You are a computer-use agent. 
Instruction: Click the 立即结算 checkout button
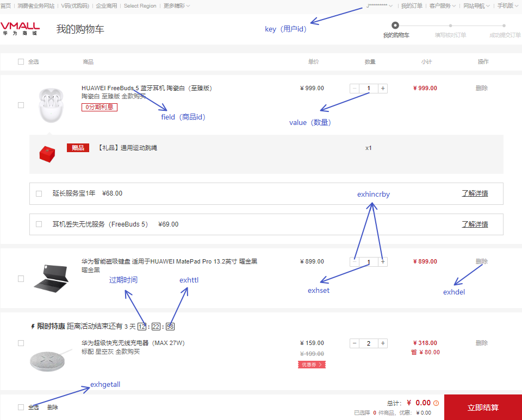(482, 407)
